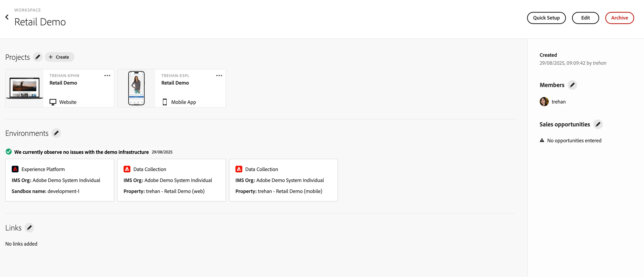Click the 'TREHAN-KPHN' project code
644x277 pixels.
point(64,75)
